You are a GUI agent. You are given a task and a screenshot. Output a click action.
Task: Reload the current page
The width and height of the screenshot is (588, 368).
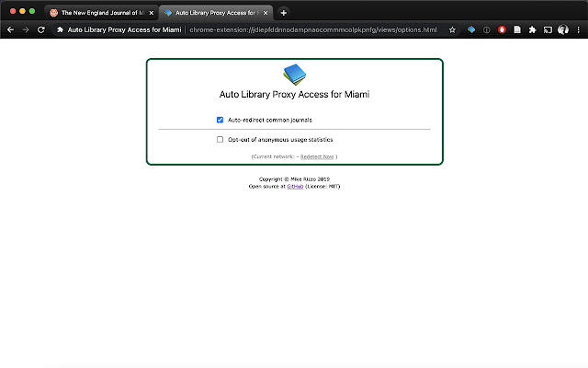pyautogui.click(x=41, y=29)
